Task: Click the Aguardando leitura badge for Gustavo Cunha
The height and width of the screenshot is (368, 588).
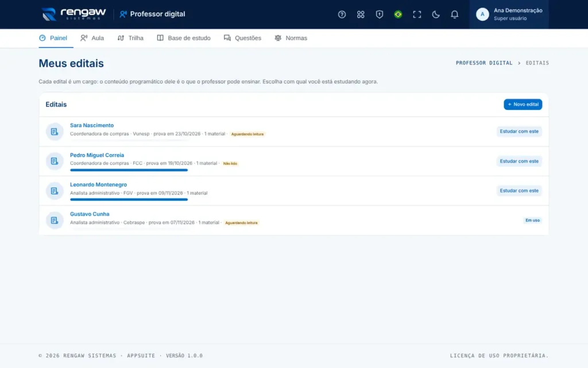Action: pyautogui.click(x=241, y=223)
